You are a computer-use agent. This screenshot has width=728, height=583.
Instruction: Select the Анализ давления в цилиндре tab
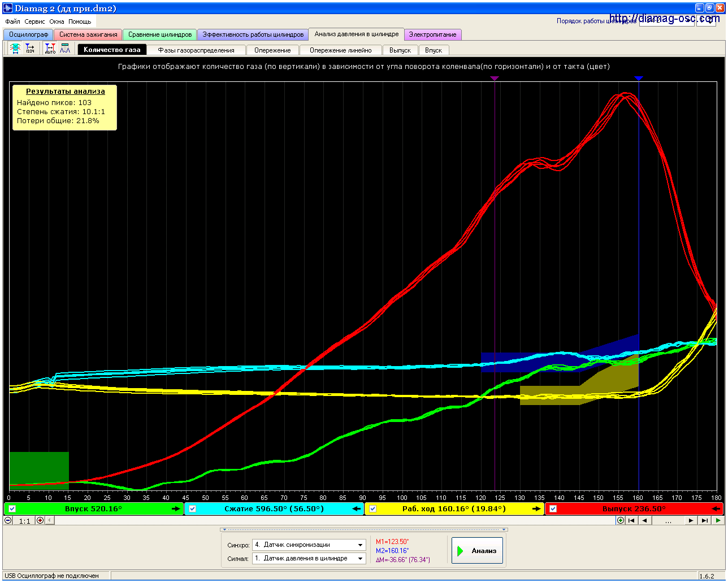[x=357, y=34]
